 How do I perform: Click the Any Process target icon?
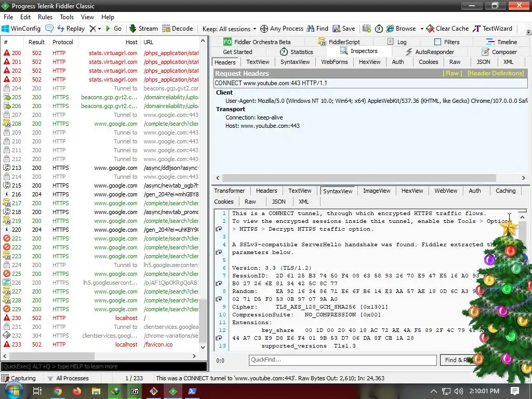click(282, 29)
